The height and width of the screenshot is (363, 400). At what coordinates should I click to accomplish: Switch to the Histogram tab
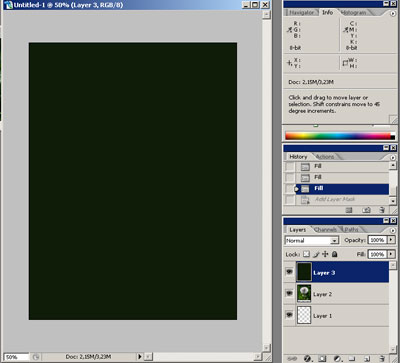(353, 13)
